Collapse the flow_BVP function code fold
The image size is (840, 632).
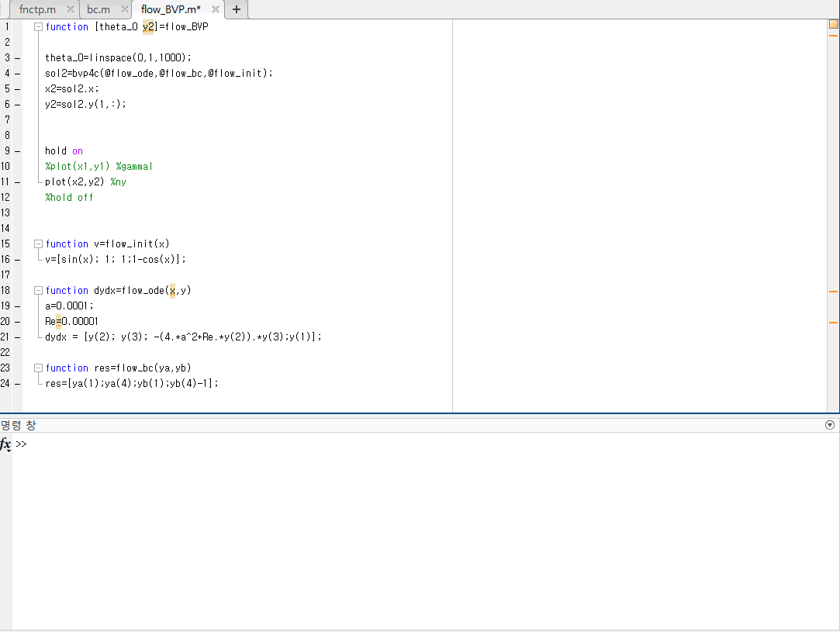click(37, 26)
